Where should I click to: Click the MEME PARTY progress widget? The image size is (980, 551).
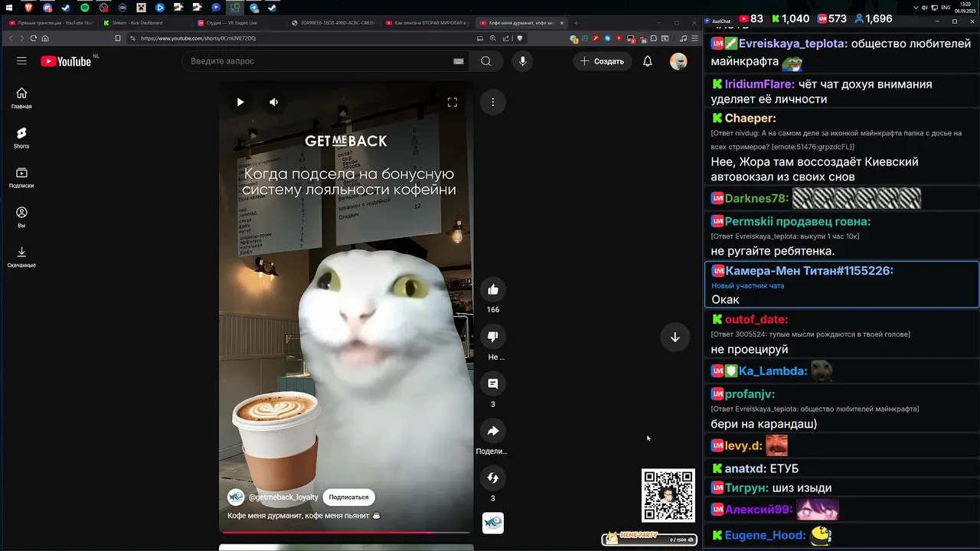point(649,538)
